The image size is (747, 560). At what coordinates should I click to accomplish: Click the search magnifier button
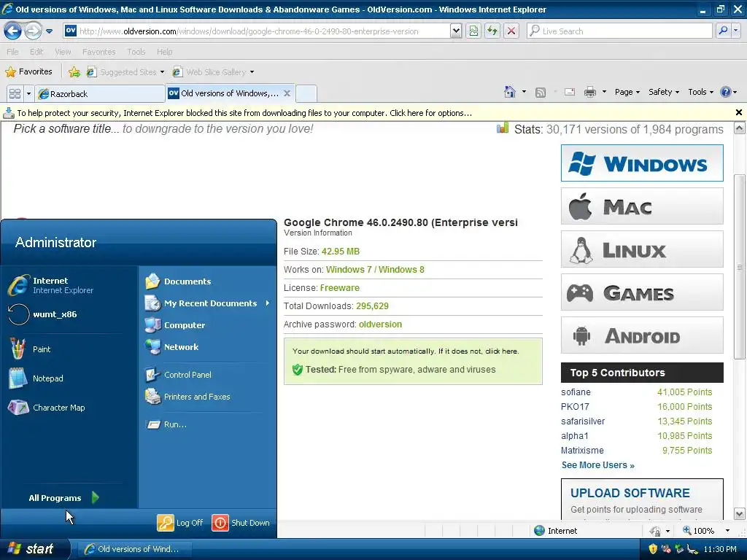723,31
